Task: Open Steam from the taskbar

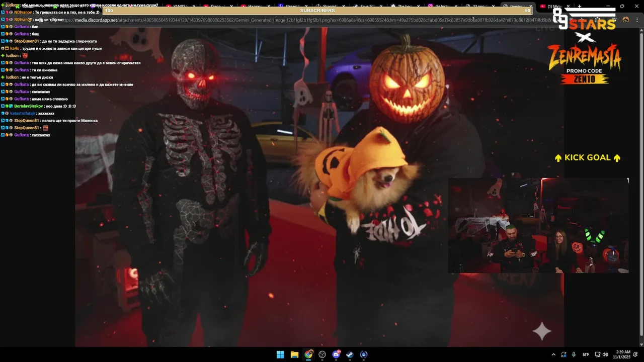Action: click(x=350, y=354)
